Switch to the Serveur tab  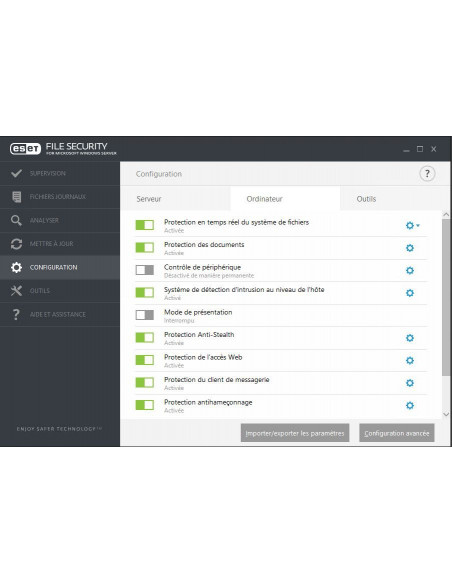coord(175,199)
